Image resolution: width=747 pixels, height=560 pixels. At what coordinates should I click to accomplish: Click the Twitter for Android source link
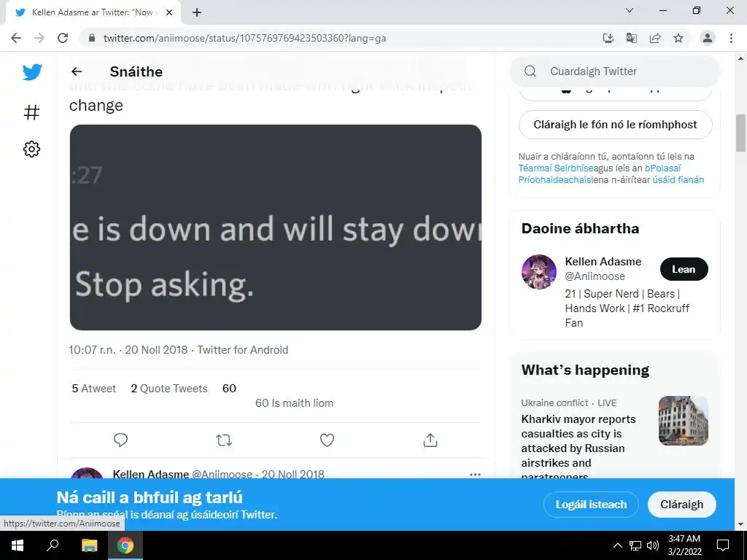point(242,350)
